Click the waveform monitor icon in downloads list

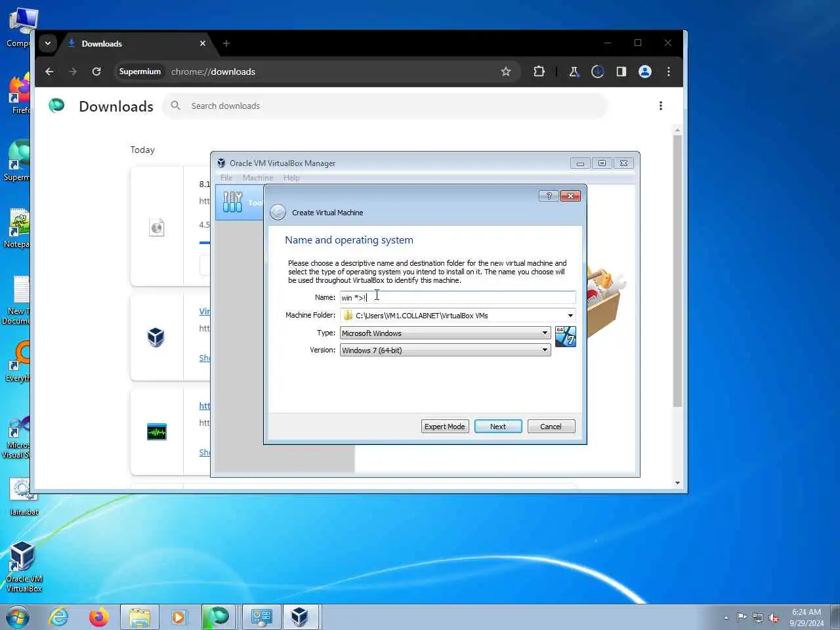point(156,432)
